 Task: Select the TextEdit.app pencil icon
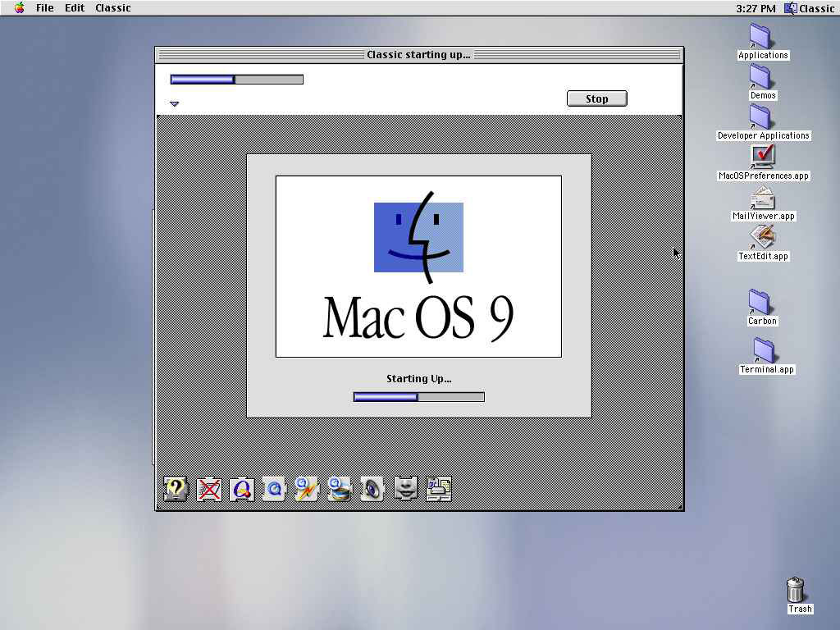pyautogui.click(x=762, y=237)
